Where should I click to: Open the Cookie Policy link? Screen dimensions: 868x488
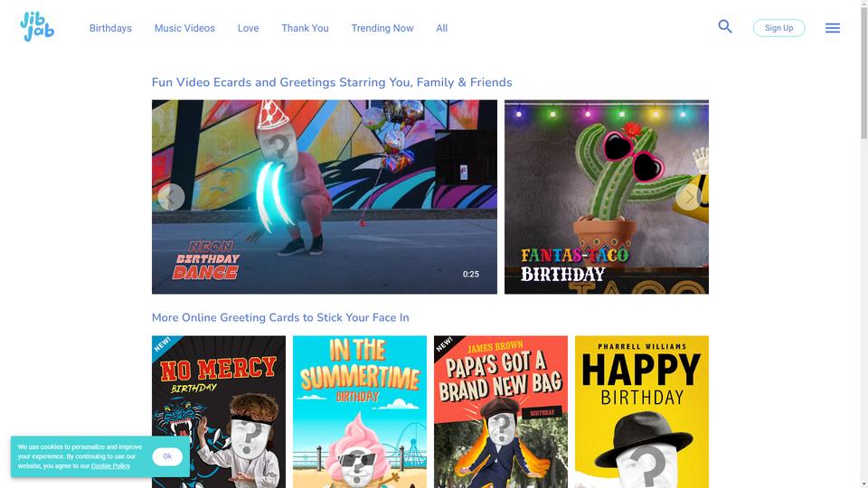pyautogui.click(x=110, y=466)
